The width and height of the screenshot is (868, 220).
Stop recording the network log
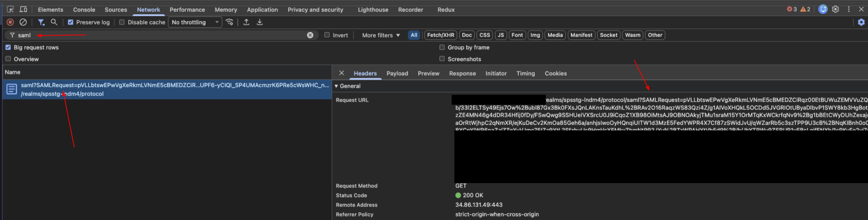(10, 22)
